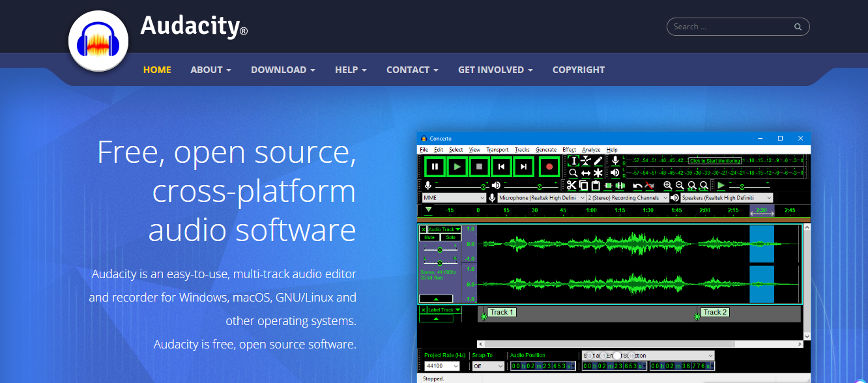
Task: Click the COPYRIGHT navigation link
Action: click(578, 70)
